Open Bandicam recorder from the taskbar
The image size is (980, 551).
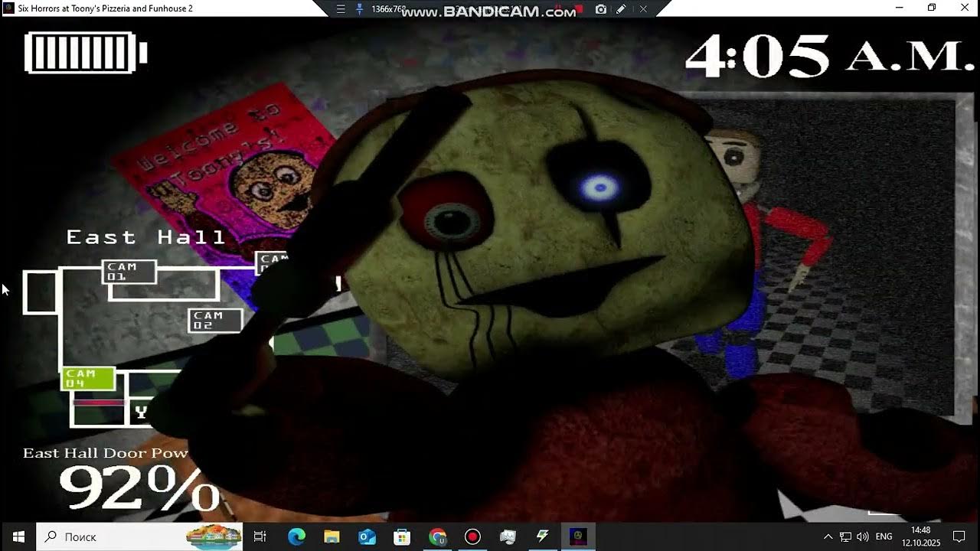pos(472,536)
